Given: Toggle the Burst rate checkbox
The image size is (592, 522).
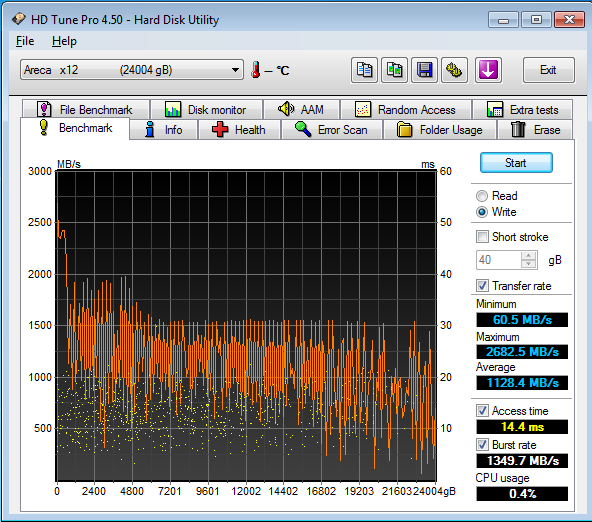Looking at the screenshot, I should pos(482,445).
